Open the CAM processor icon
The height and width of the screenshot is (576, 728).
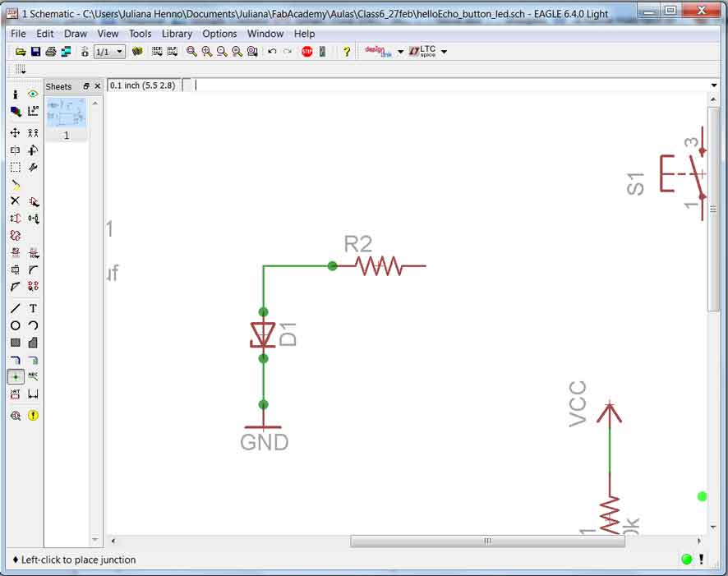(66, 52)
